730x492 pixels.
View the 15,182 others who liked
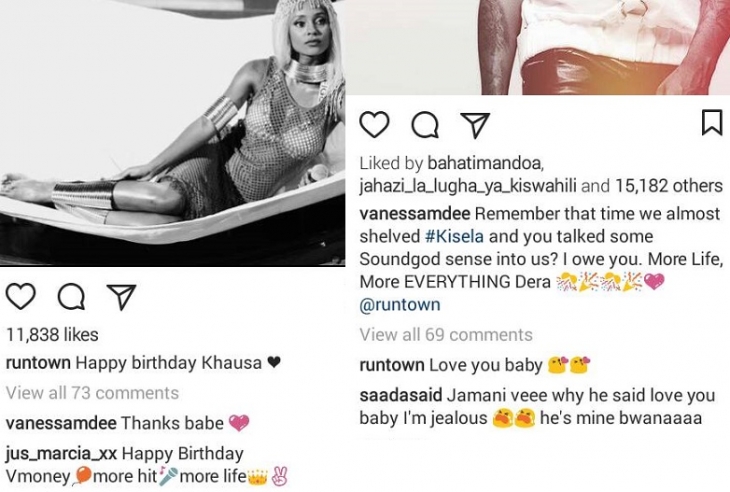(x=669, y=186)
